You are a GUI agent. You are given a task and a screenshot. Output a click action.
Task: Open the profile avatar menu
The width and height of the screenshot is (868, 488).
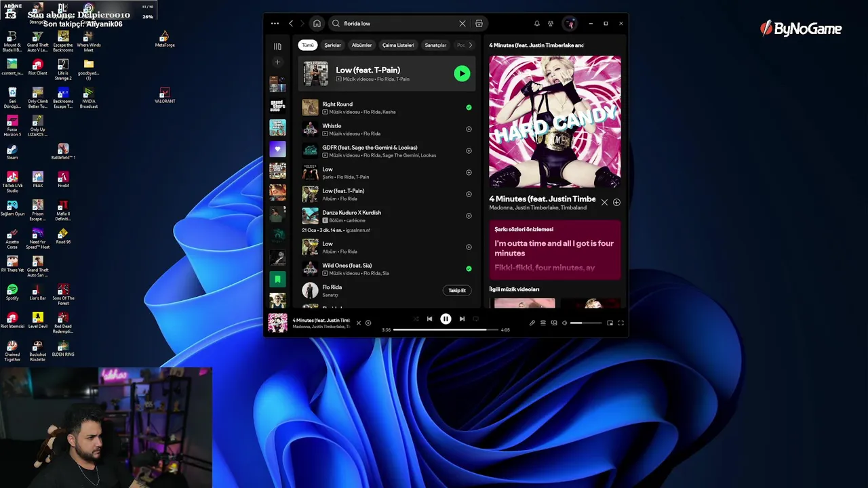[x=570, y=23]
